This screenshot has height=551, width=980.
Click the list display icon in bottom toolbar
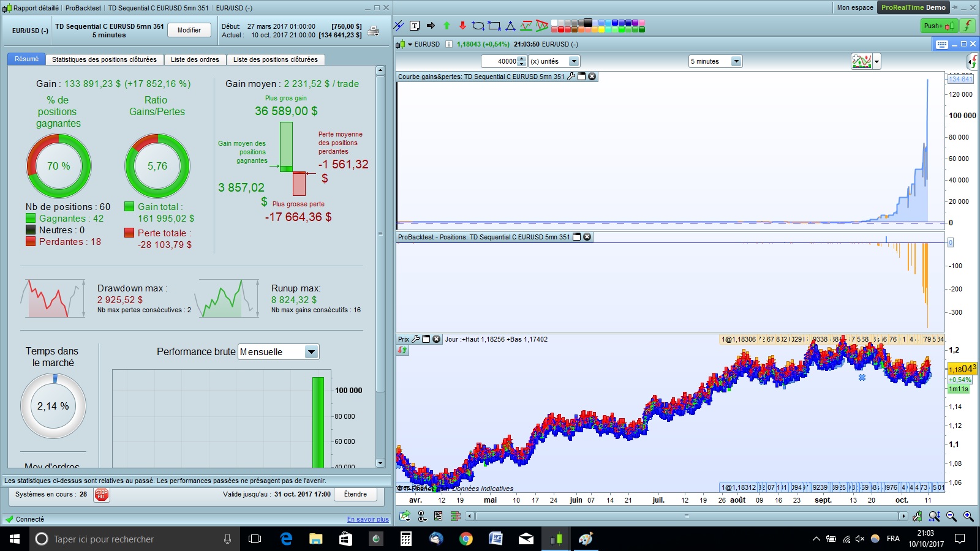(x=438, y=516)
